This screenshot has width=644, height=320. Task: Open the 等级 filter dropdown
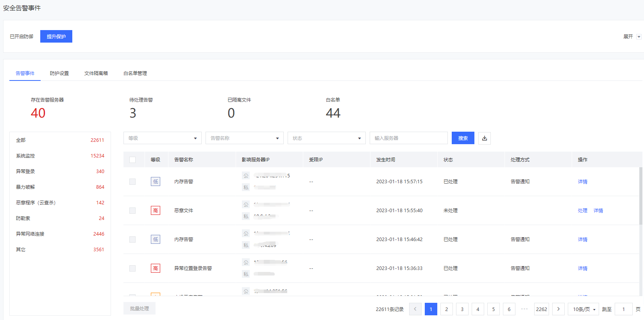pyautogui.click(x=162, y=138)
